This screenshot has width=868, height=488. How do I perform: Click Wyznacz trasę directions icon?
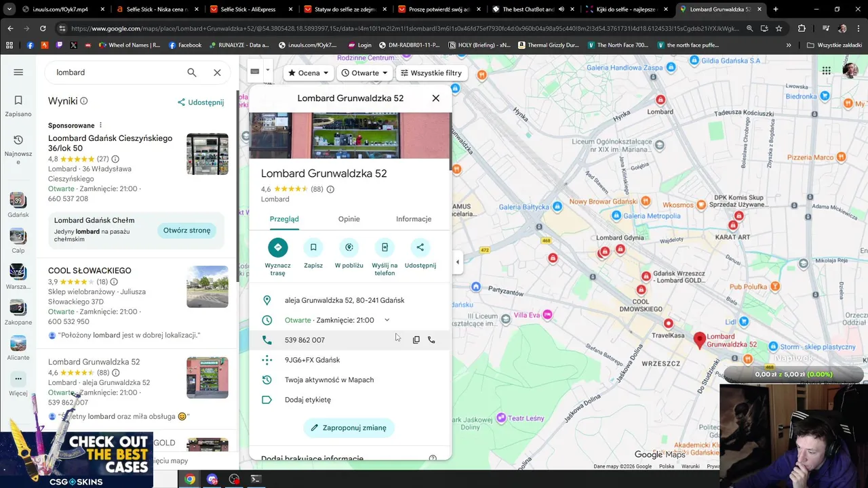coord(277,247)
